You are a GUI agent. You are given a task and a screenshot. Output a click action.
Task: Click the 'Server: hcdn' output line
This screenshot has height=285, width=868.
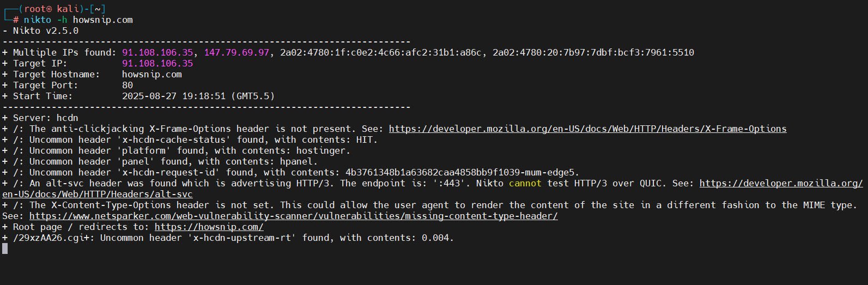click(x=40, y=118)
